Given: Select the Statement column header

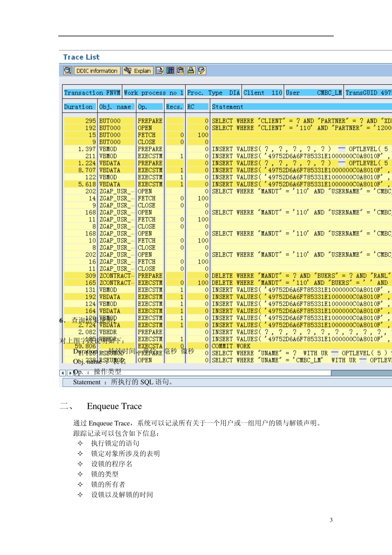Looking at the screenshot, I should click(301, 107).
